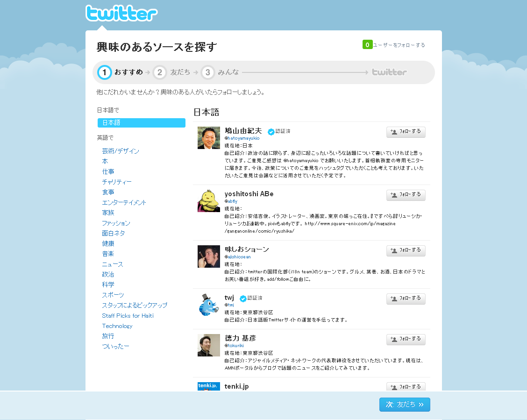Click the grey twitter logo at step end
Screen dimensions: 527x420
(389, 72)
